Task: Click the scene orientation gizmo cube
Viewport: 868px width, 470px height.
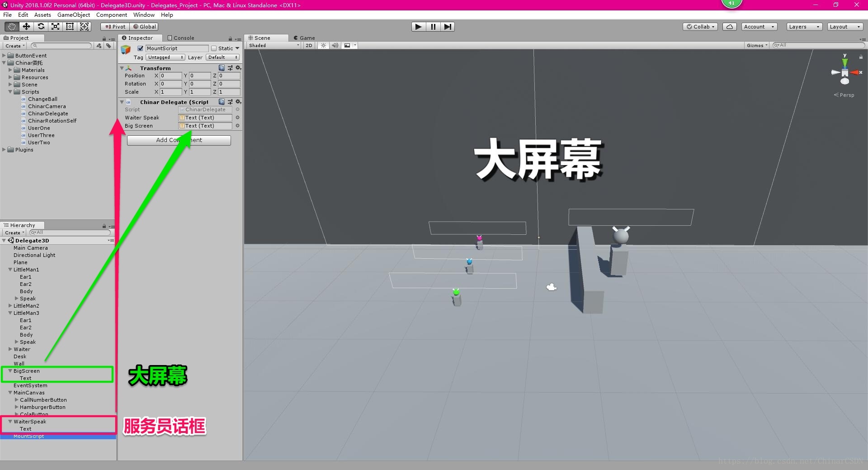Action: point(845,72)
